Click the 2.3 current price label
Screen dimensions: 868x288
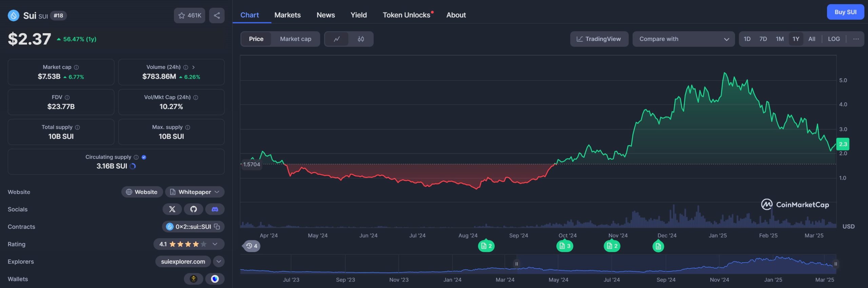coord(843,144)
